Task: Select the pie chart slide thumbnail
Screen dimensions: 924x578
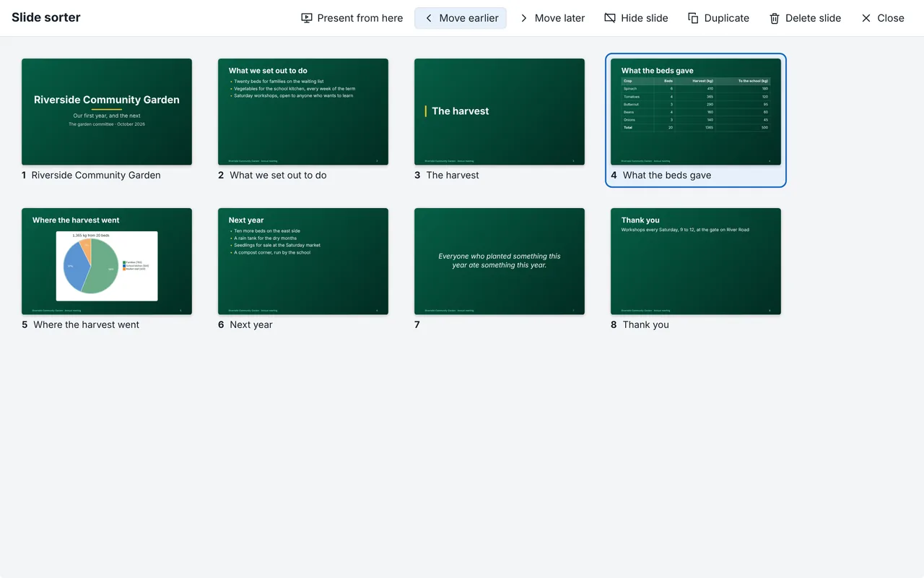Action: click(107, 262)
